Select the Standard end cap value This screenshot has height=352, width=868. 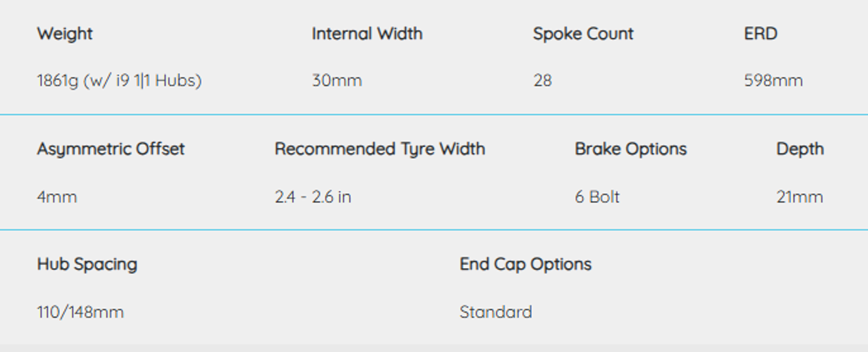click(495, 312)
